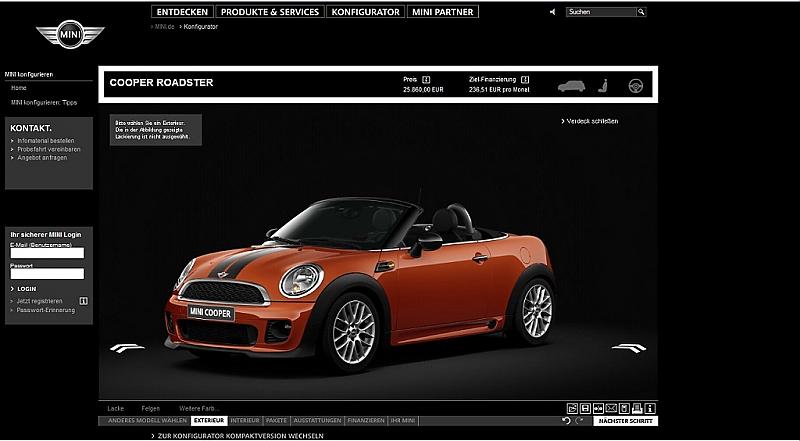Expand the Produkte & Services menu
This screenshot has width=800, height=441.
click(x=271, y=12)
